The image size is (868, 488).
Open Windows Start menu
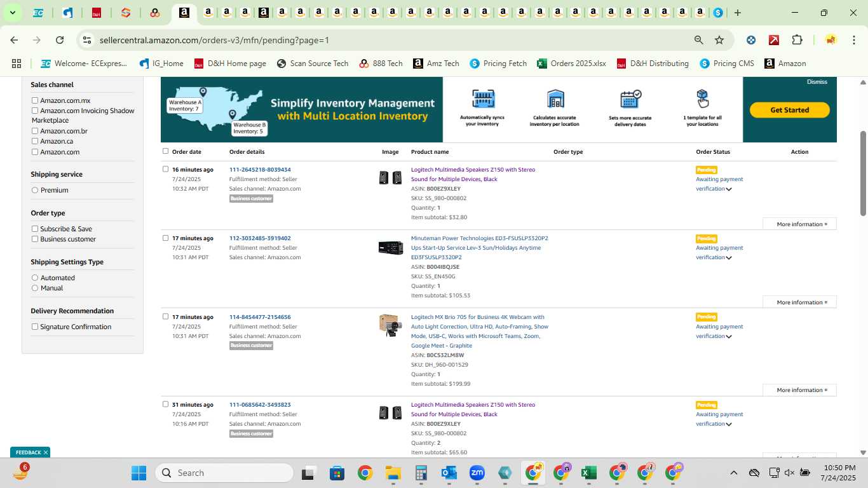coord(139,473)
